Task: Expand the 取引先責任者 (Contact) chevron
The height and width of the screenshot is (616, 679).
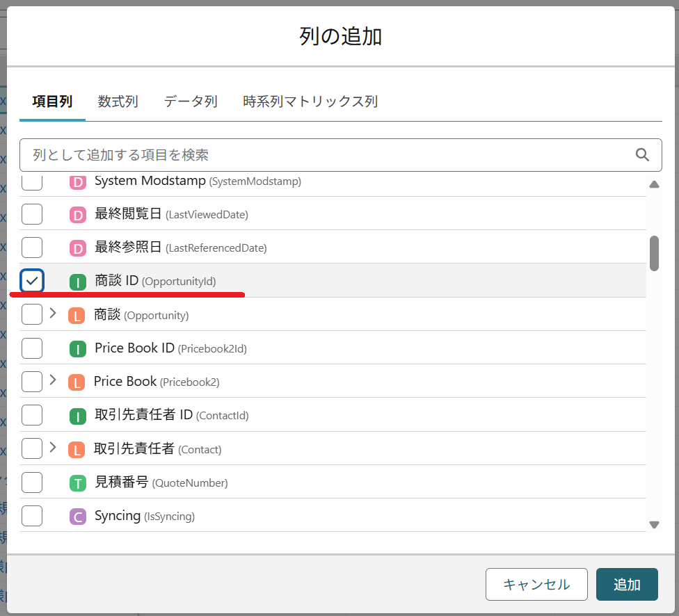Action: [x=53, y=448]
